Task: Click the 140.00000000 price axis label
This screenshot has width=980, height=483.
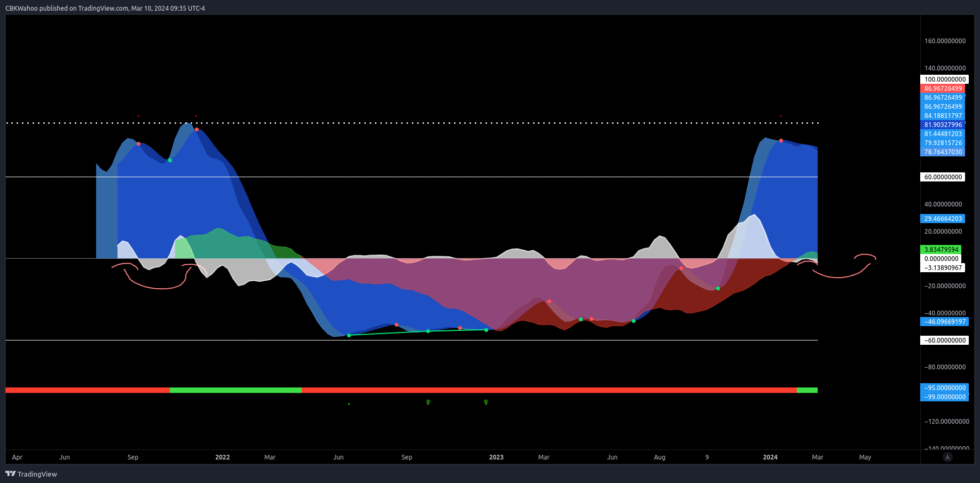Action: tap(945, 68)
